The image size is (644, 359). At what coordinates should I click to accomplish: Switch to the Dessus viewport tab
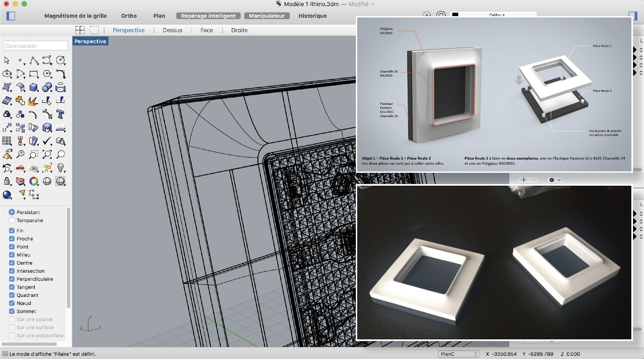click(x=172, y=30)
